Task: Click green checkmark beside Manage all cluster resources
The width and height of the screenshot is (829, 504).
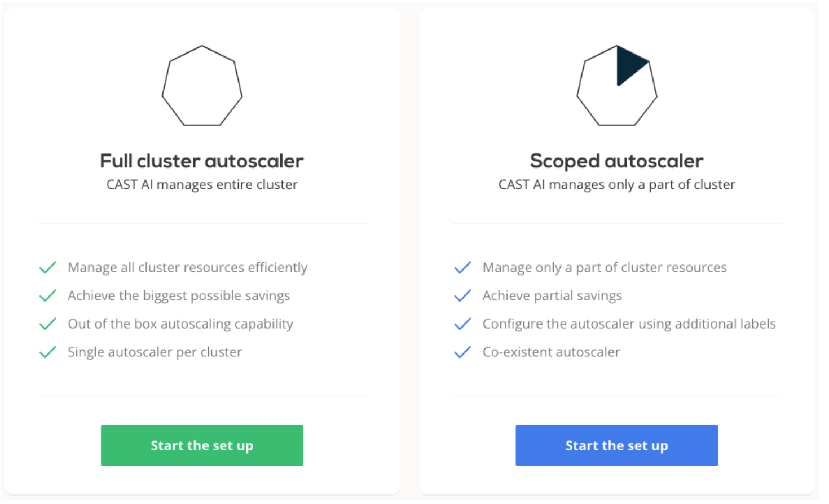Action: pos(48,267)
